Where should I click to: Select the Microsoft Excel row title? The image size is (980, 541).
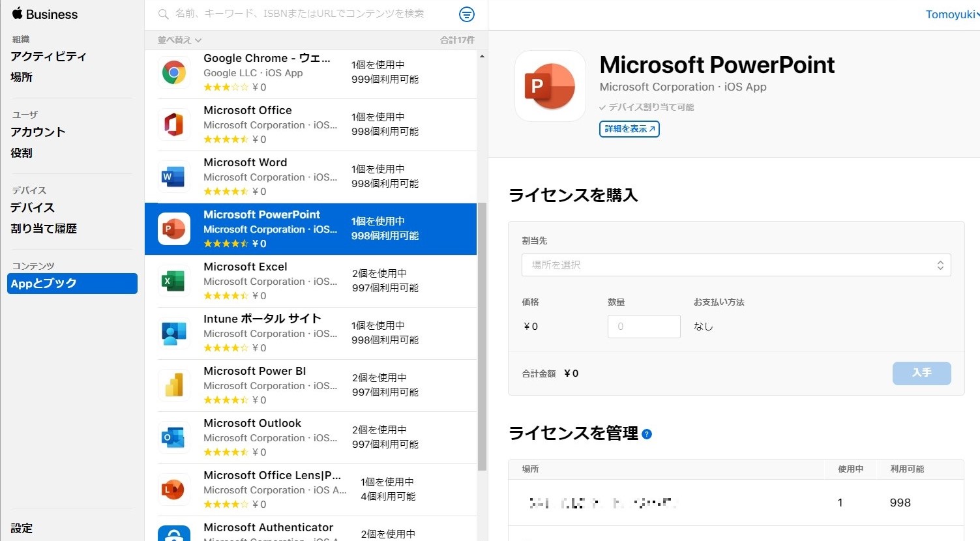point(245,267)
